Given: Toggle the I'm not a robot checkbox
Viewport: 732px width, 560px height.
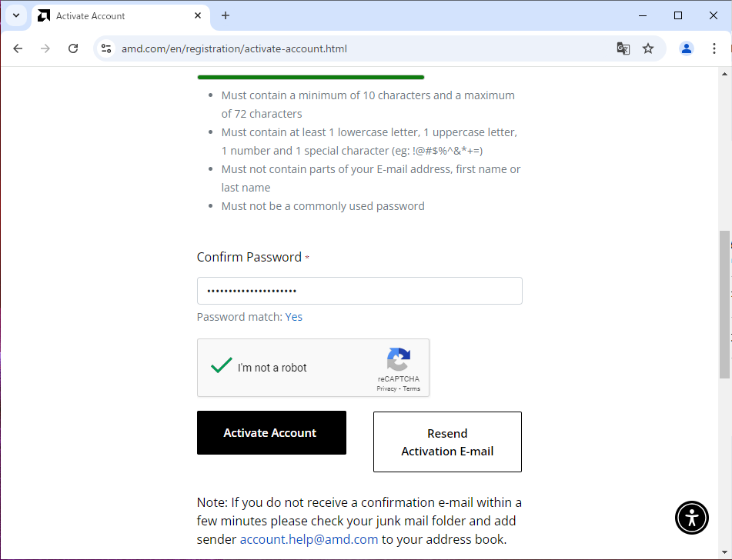Looking at the screenshot, I should click(221, 365).
